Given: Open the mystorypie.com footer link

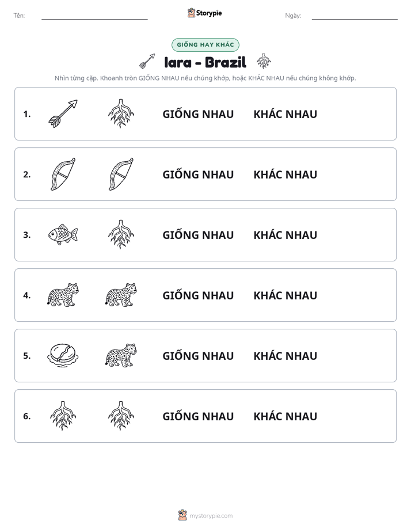Looking at the screenshot, I should tap(211, 516).
